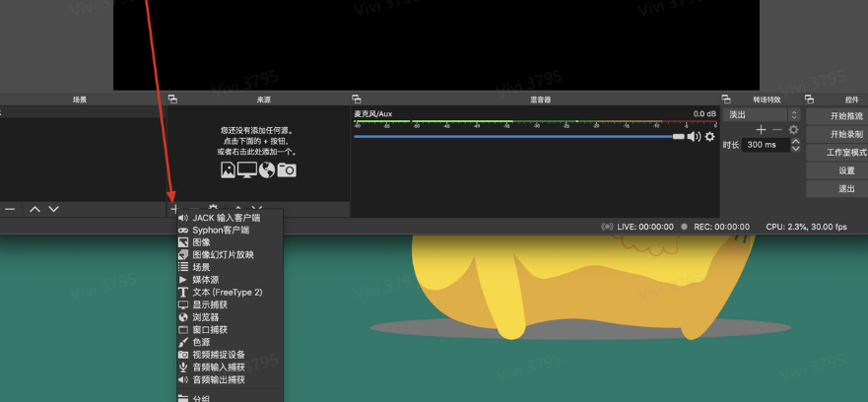868x402 pixels.
Task: Add 音频输出捕获 from the source menu
Action: tap(230, 380)
